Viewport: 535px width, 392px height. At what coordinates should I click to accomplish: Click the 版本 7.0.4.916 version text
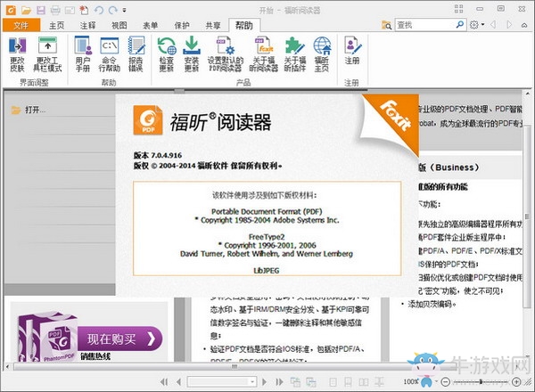(x=158, y=155)
